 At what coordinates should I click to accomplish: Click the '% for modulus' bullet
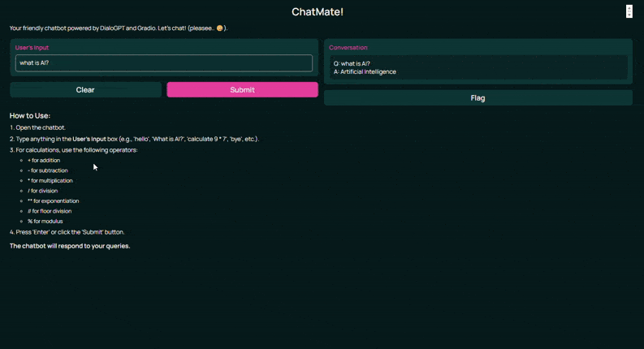pos(45,222)
